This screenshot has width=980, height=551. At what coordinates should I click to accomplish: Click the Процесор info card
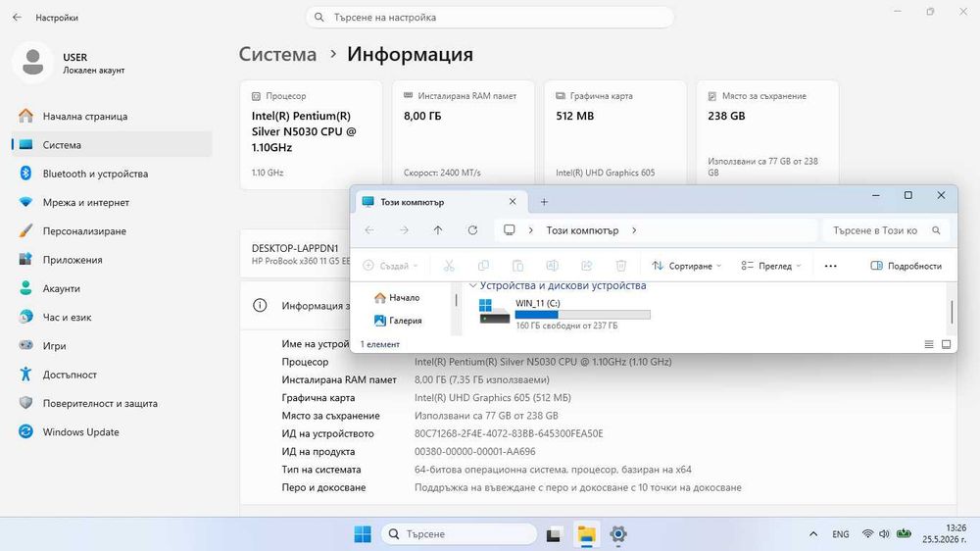coord(312,134)
